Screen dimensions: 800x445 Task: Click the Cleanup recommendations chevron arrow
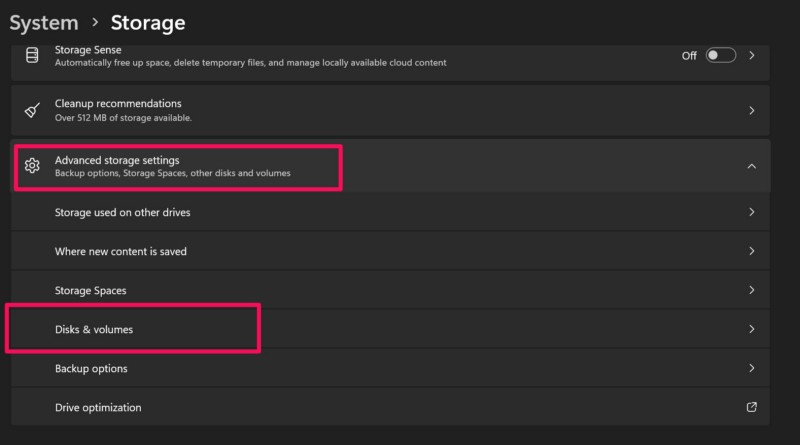(x=752, y=110)
